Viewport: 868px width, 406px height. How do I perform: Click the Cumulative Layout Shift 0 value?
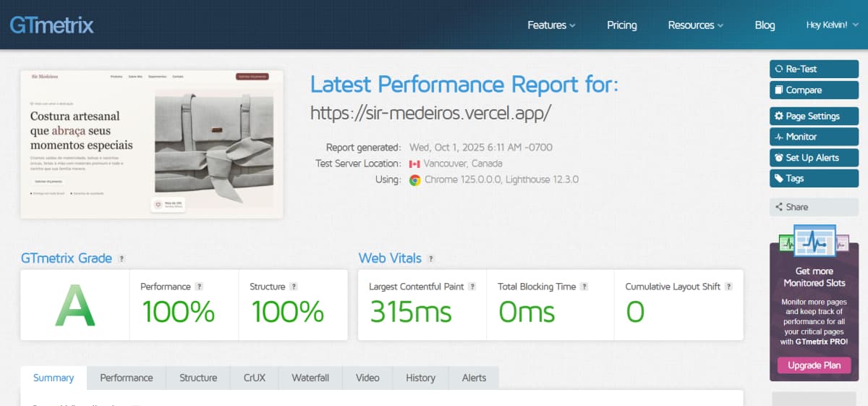click(635, 312)
